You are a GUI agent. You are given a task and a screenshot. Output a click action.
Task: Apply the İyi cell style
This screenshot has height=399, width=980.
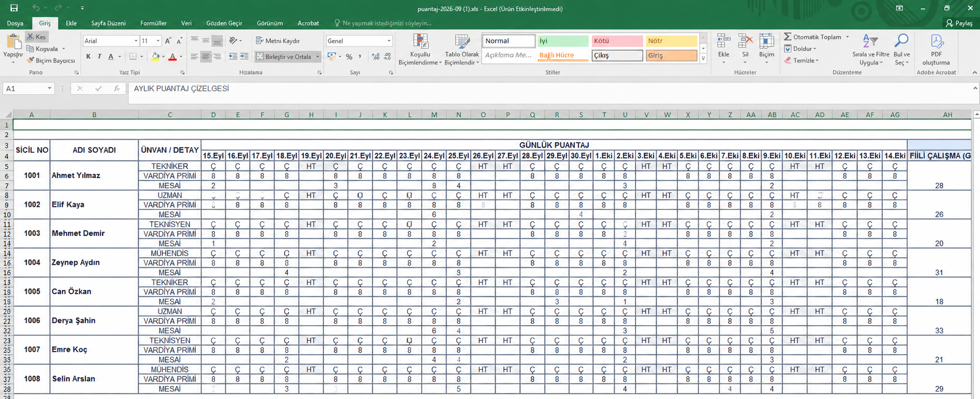click(563, 41)
